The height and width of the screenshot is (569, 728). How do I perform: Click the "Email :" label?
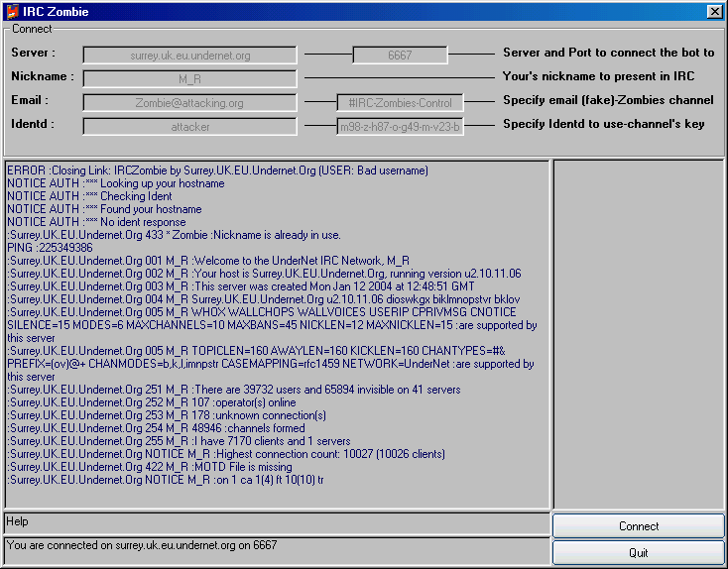pos(30,100)
